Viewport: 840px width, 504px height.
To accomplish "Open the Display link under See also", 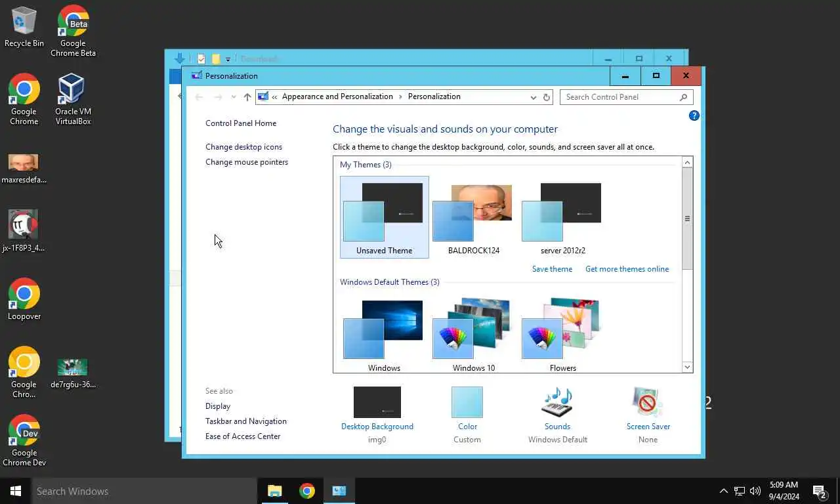I will [218, 406].
